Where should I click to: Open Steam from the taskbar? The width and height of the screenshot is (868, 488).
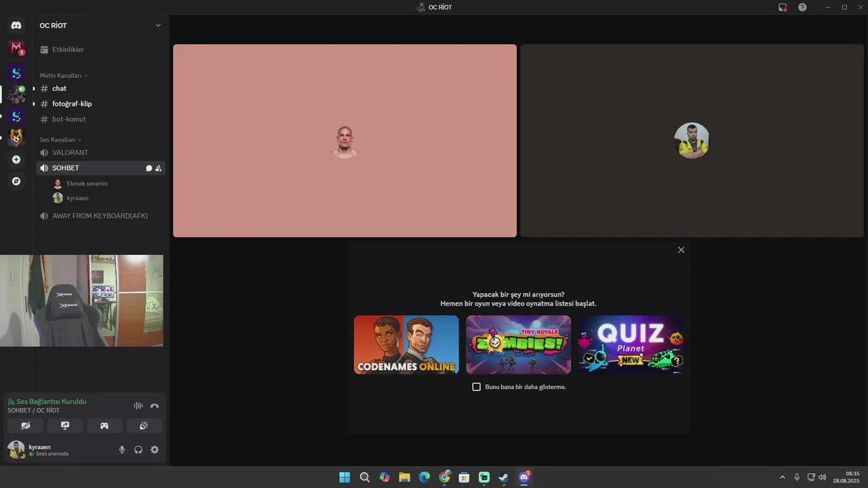click(504, 477)
